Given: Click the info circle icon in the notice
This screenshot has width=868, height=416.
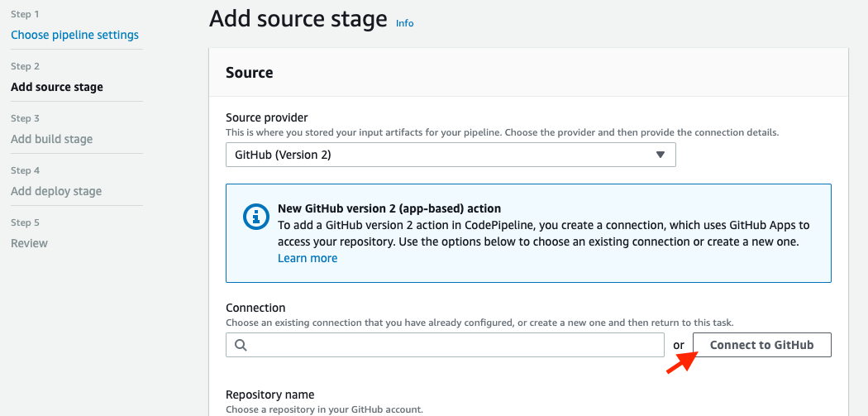Looking at the screenshot, I should [256, 217].
